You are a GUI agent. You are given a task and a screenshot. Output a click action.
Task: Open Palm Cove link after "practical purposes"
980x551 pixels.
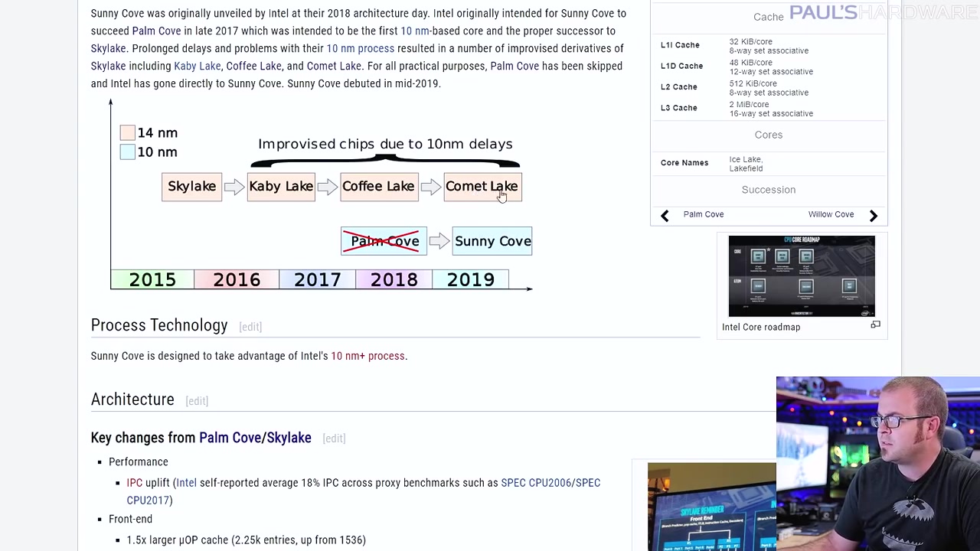click(x=514, y=66)
